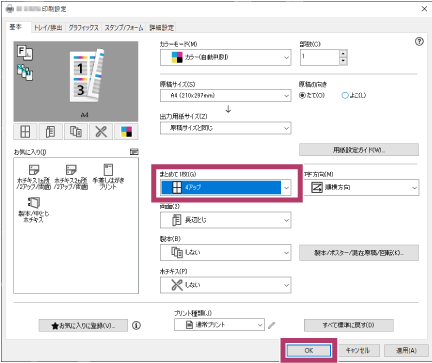Switch to the グラフィックス tab
The width and height of the screenshot is (432, 363).
83,28
